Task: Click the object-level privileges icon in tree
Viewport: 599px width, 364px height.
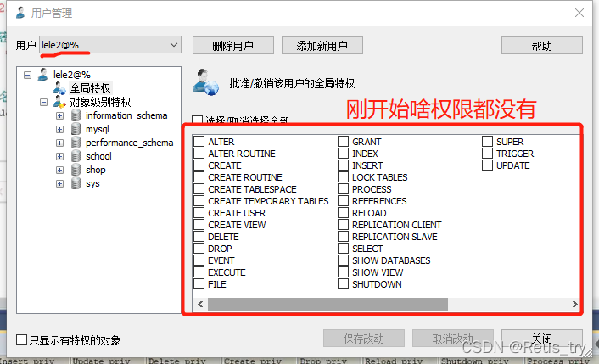Action: click(59, 102)
